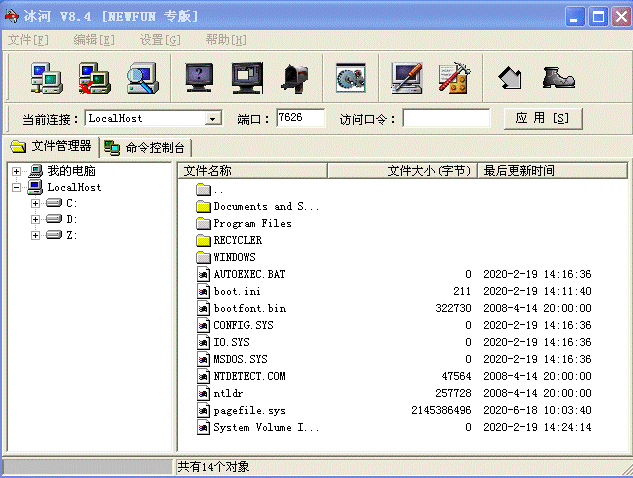Click the arrow wrap icon in toolbar
Image resolution: width=633 pixels, height=478 pixels.
[510, 78]
